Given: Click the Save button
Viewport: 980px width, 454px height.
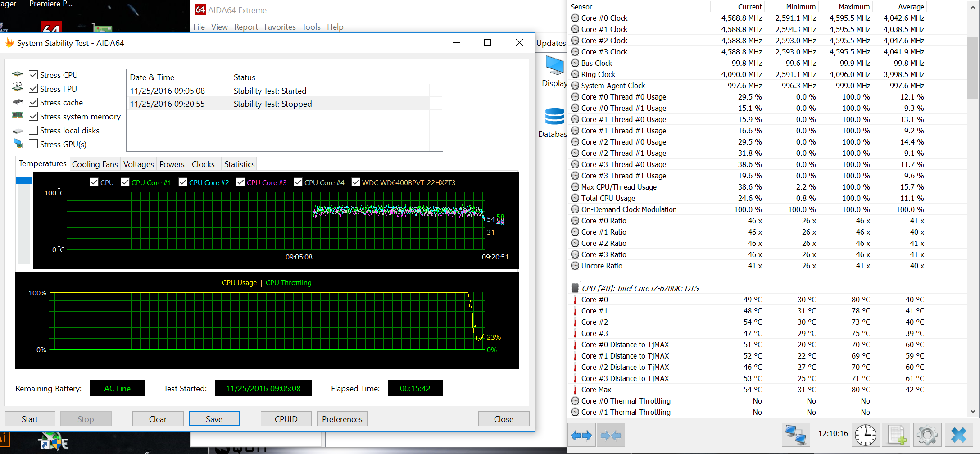Looking at the screenshot, I should 214,419.
